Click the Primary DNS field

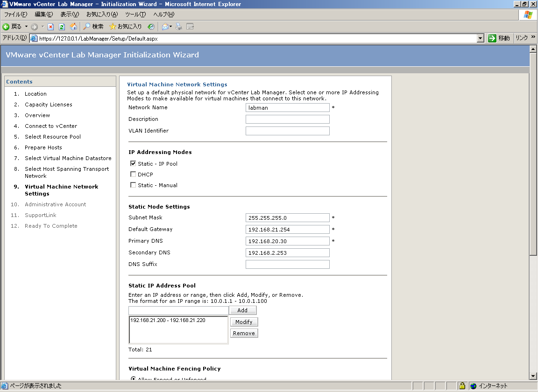point(288,241)
